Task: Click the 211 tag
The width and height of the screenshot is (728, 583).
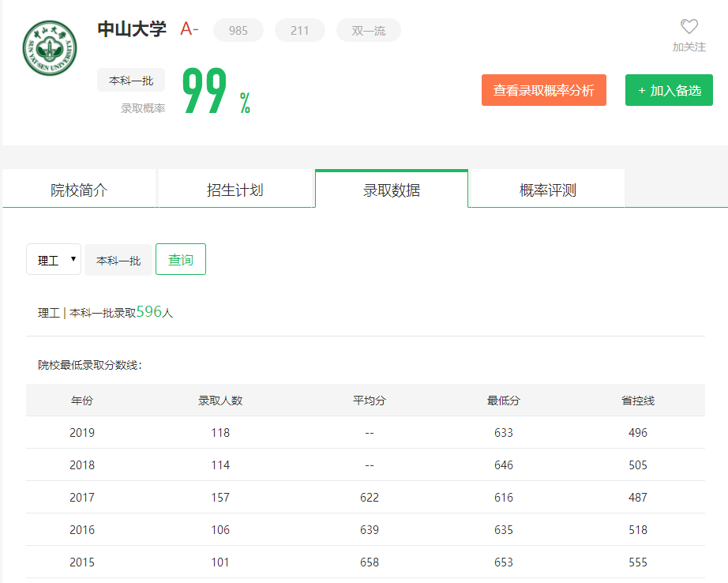Action: 300,30
